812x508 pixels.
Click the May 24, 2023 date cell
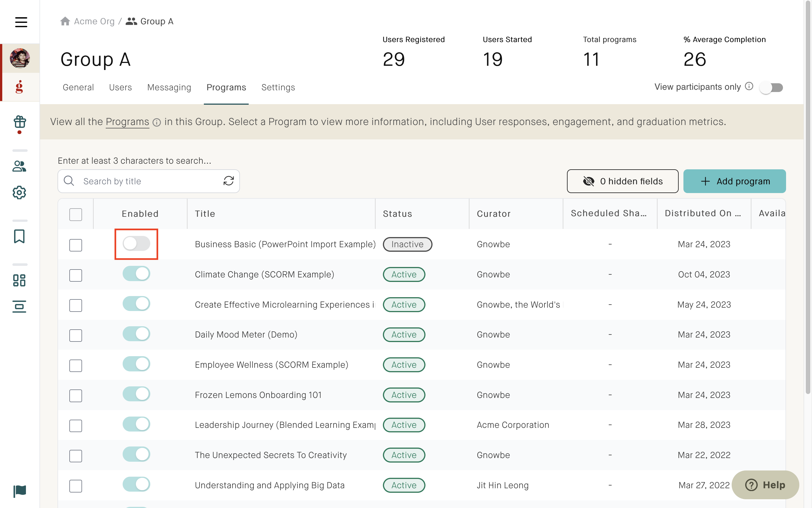[x=704, y=305]
